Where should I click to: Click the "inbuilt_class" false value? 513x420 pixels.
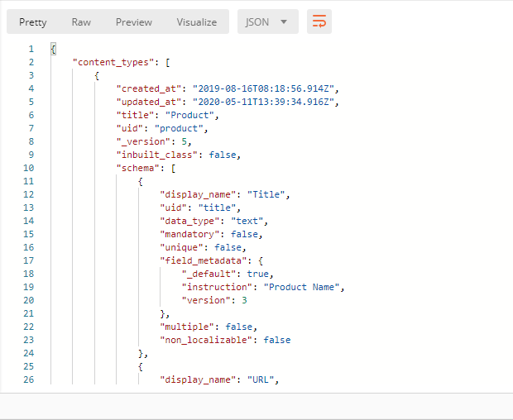pyautogui.click(x=222, y=155)
